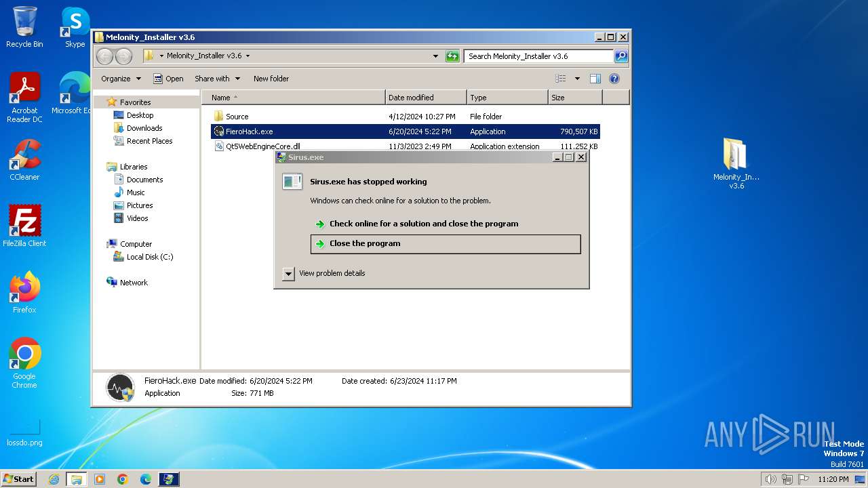Launch Skype desktop shortcut

(75, 27)
